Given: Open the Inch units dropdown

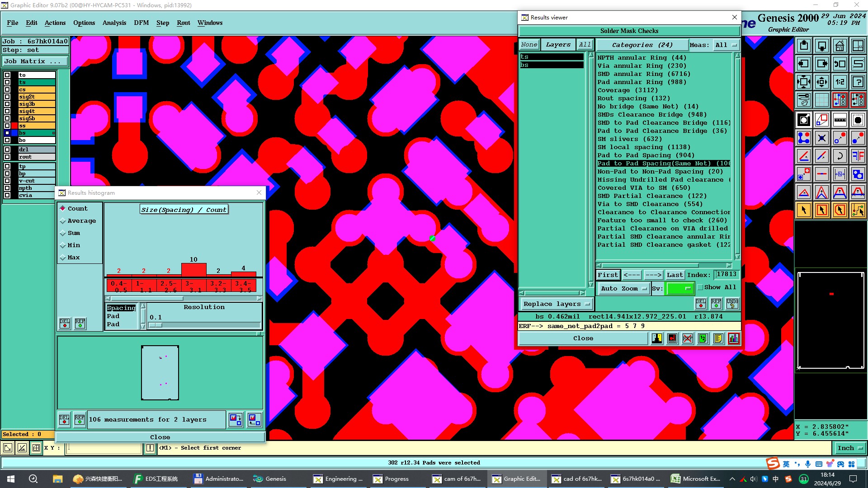Looking at the screenshot, I should click(849, 448).
